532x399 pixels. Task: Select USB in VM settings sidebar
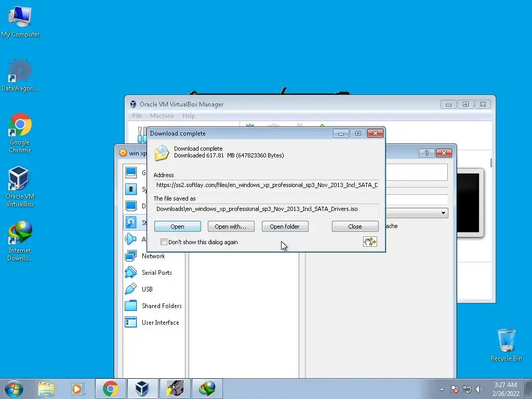(153, 289)
